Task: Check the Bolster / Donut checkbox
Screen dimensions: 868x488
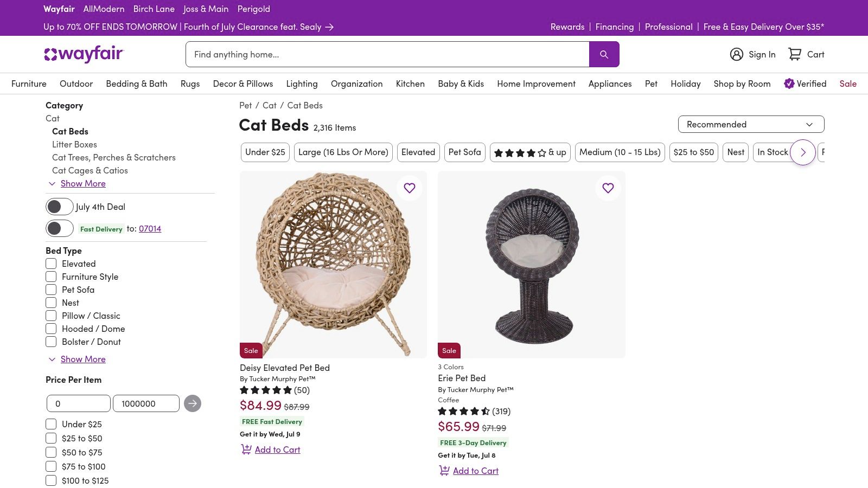Action: [x=51, y=342]
